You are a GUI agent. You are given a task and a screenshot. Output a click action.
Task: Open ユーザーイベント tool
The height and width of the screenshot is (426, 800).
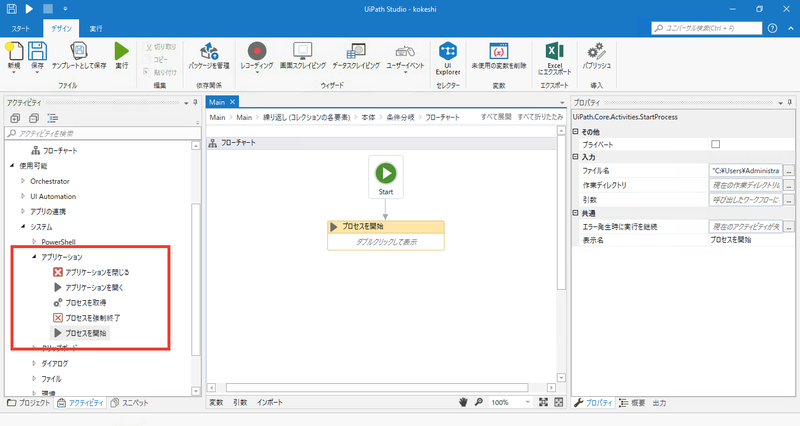pyautogui.click(x=405, y=55)
